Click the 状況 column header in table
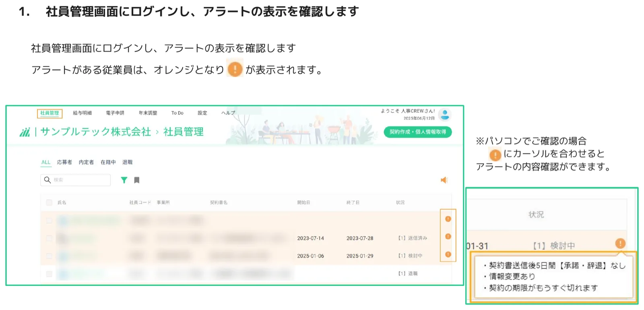 click(x=400, y=203)
